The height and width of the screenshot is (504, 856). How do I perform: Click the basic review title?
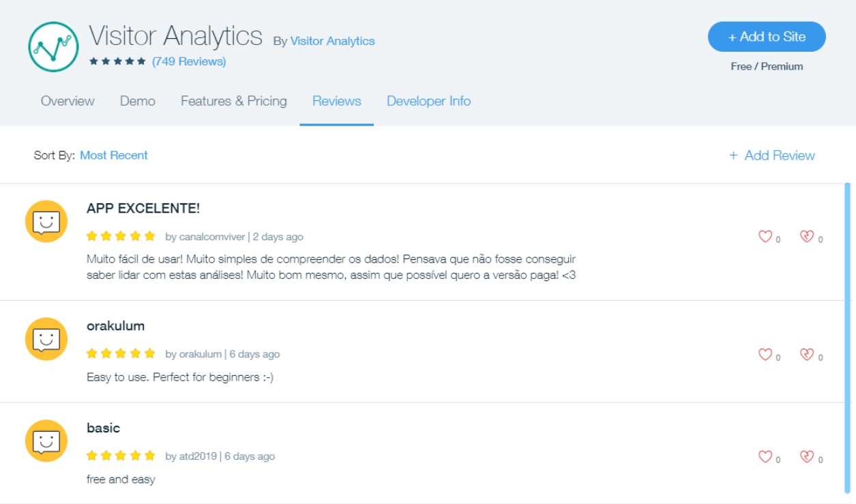[103, 428]
